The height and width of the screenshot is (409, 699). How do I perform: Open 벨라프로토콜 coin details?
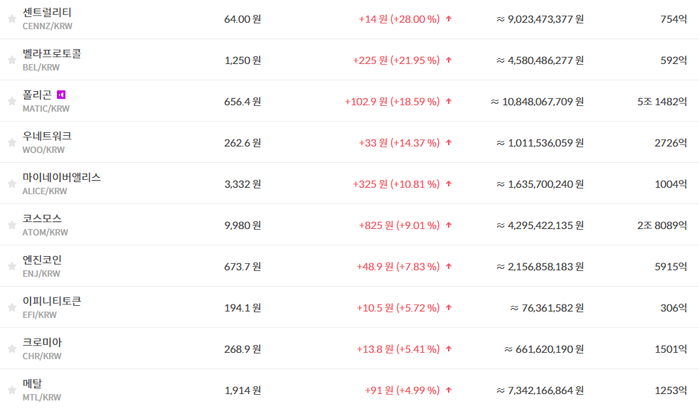[52, 54]
